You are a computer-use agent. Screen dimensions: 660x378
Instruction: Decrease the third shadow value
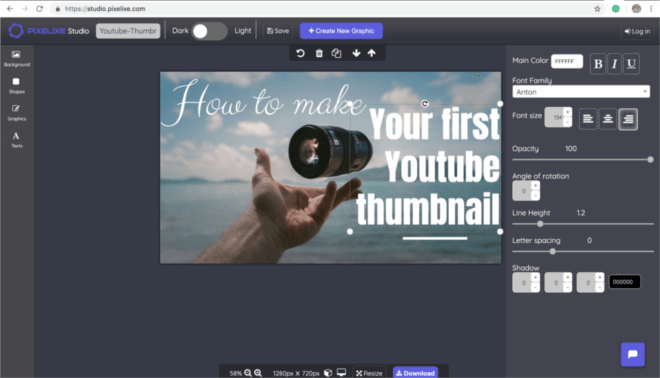coord(599,287)
